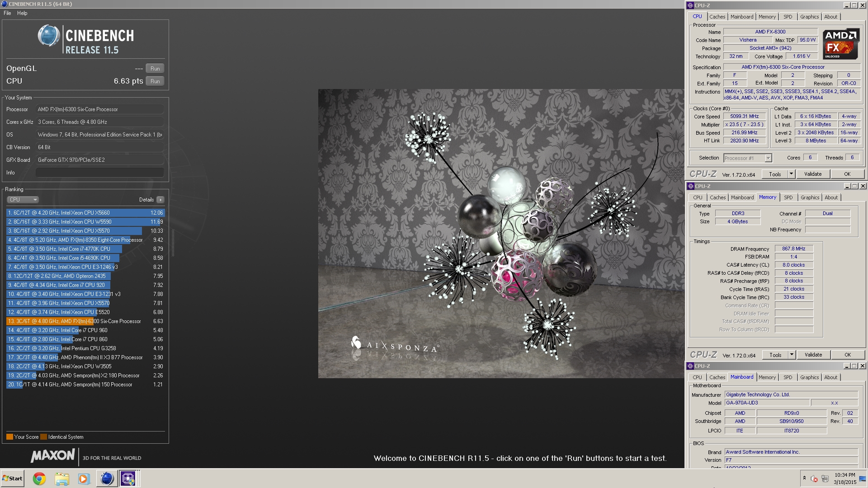This screenshot has width=868, height=488.
Task: Click Validate in top CPU-Z window
Action: (x=813, y=174)
